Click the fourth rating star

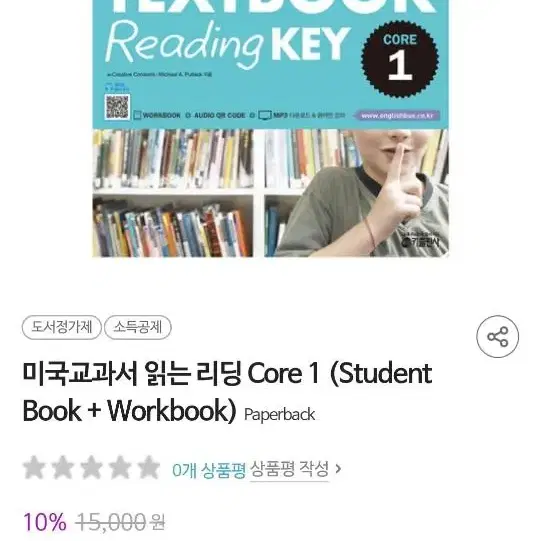point(120,468)
